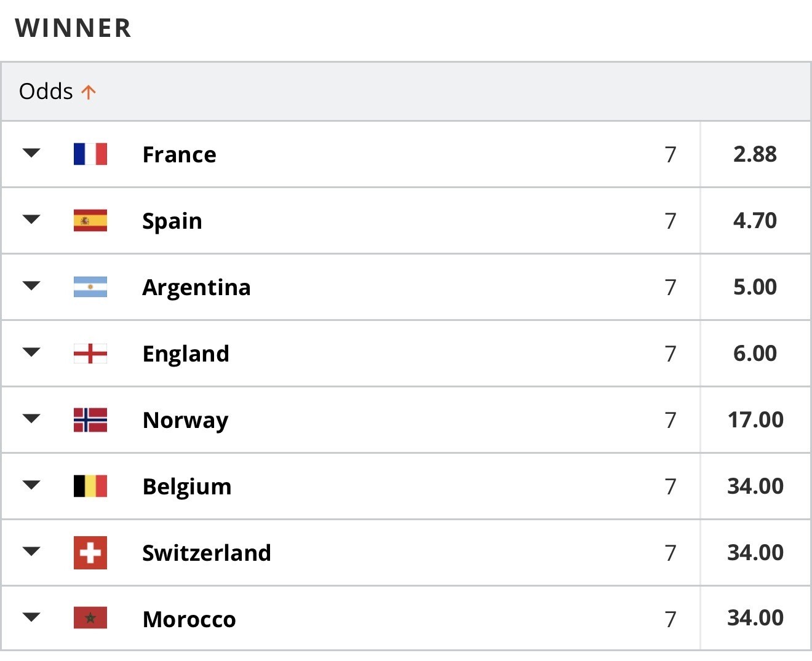This screenshot has width=812, height=661.
Task: Select England odds 6.00
Action: click(755, 353)
